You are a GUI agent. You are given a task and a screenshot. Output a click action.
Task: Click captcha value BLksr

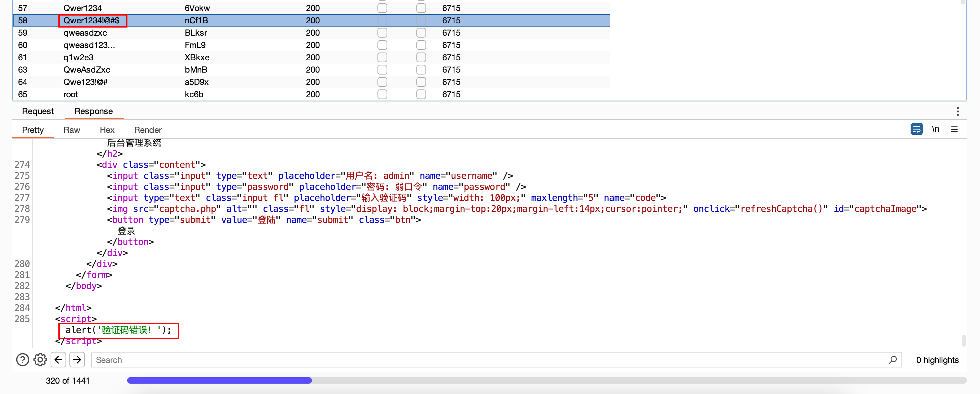196,33
